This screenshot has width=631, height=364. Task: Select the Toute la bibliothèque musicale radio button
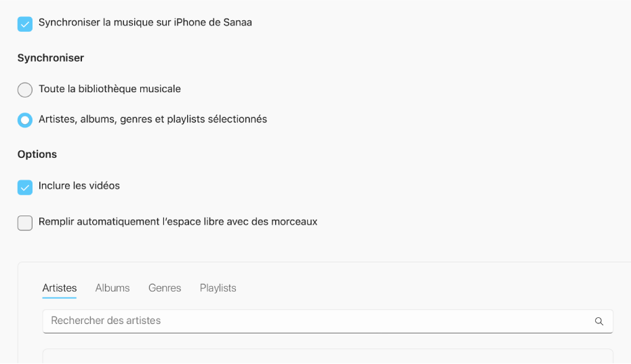[25, 89]
